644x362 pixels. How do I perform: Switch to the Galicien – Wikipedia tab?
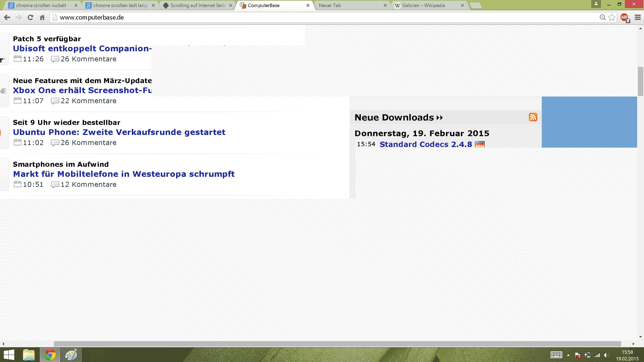click(x=424, y=5)
